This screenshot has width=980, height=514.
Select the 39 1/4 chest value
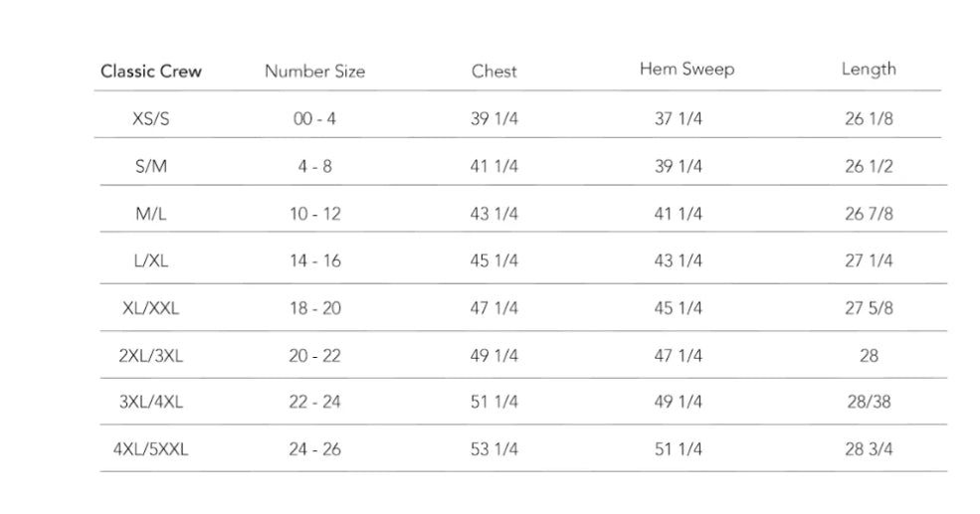click(x=494, y=119)
